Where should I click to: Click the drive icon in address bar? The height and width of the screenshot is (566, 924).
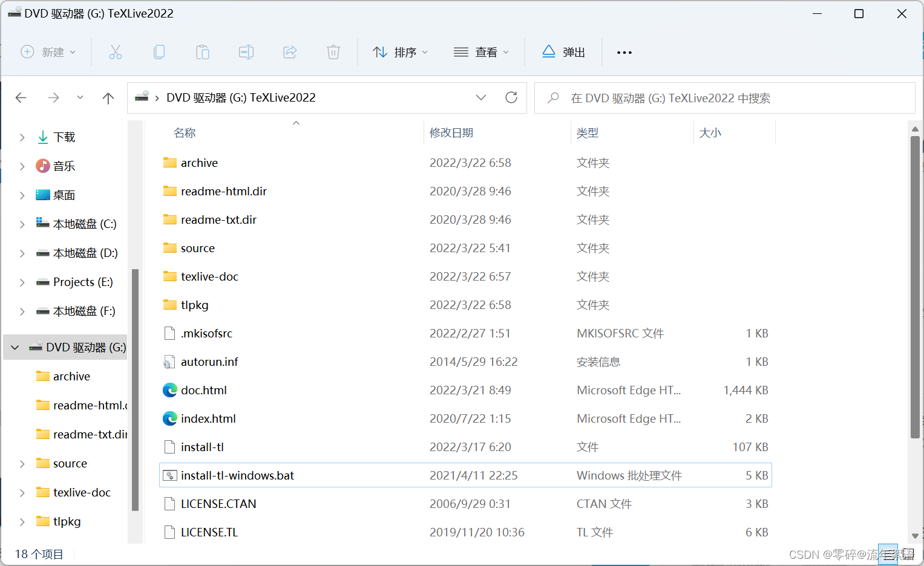pos(142,97)
